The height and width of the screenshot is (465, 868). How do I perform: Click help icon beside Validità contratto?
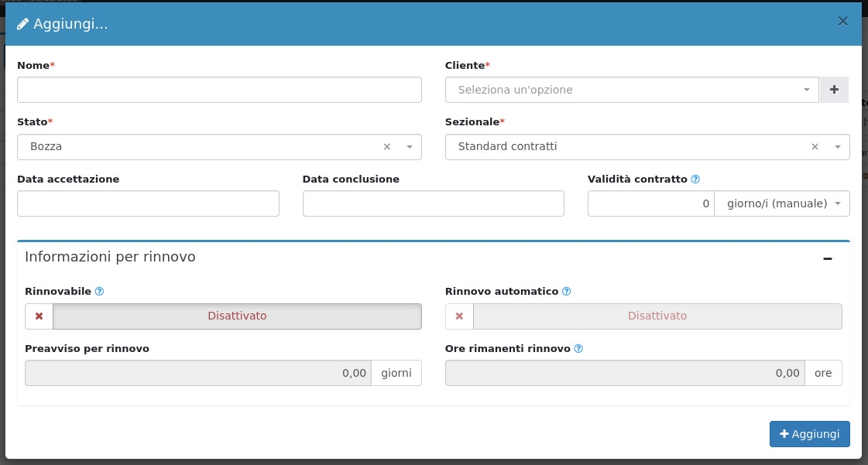(x=695, y=180)
